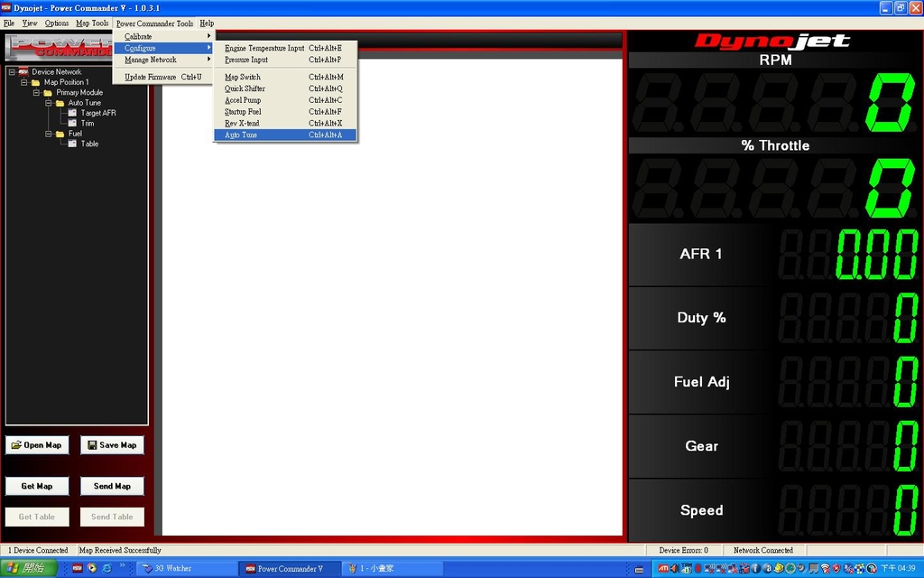
Task: Click the Device Network PCV icon
Action: (x=23, y=72)
